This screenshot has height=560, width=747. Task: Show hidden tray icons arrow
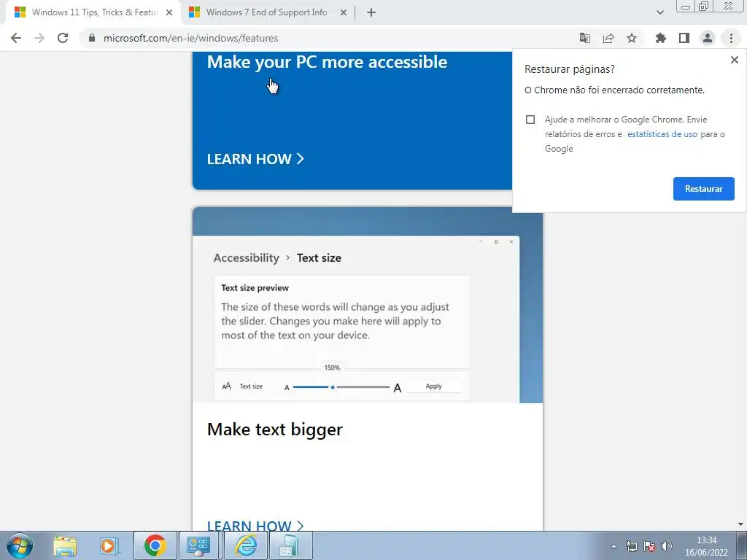point(614,546)
